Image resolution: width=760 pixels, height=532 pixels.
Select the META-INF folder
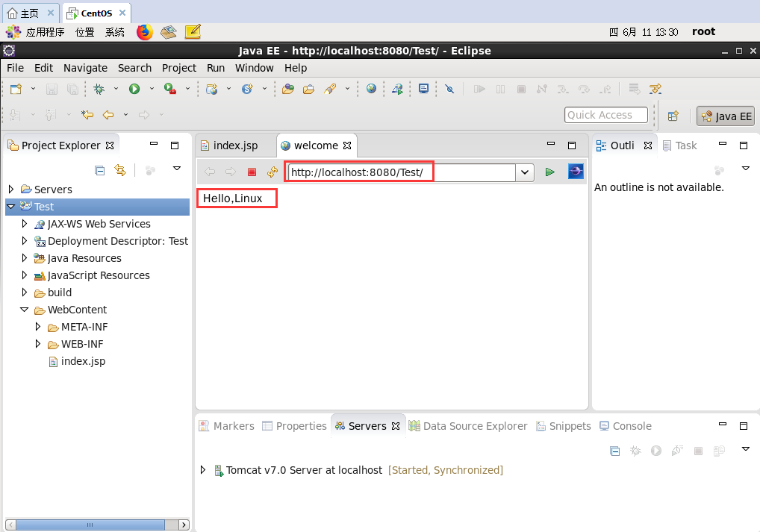[78, 327]
